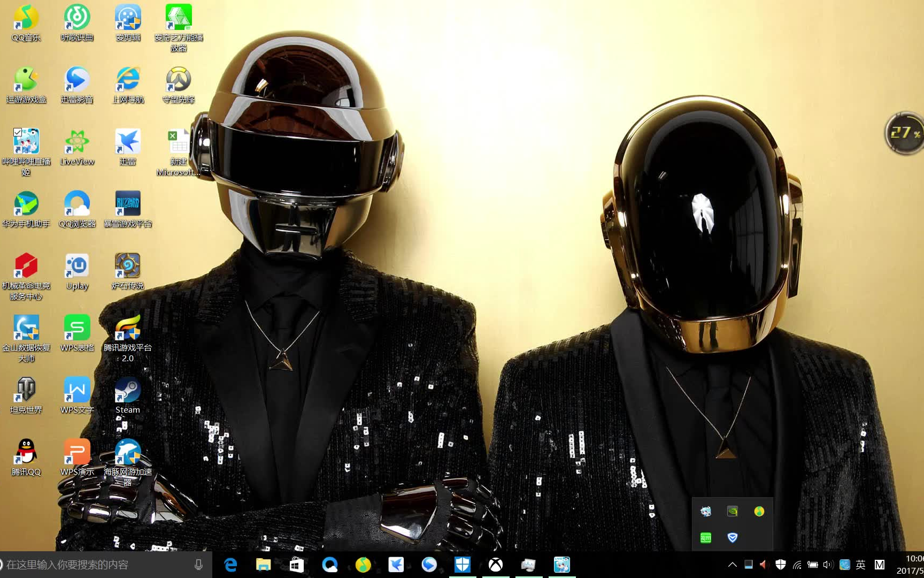Select the 迅雷影音 desktop shortcut

click(x=77, y=86)
